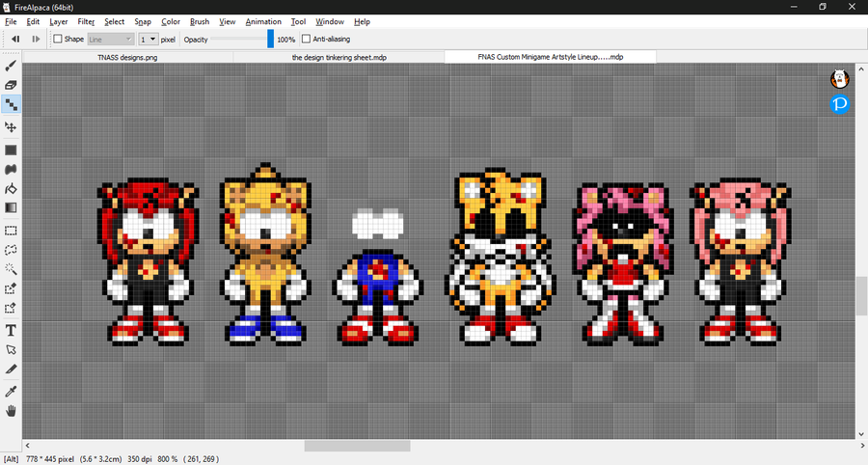Select the Select Pen tool

click(x=11, y=288)
